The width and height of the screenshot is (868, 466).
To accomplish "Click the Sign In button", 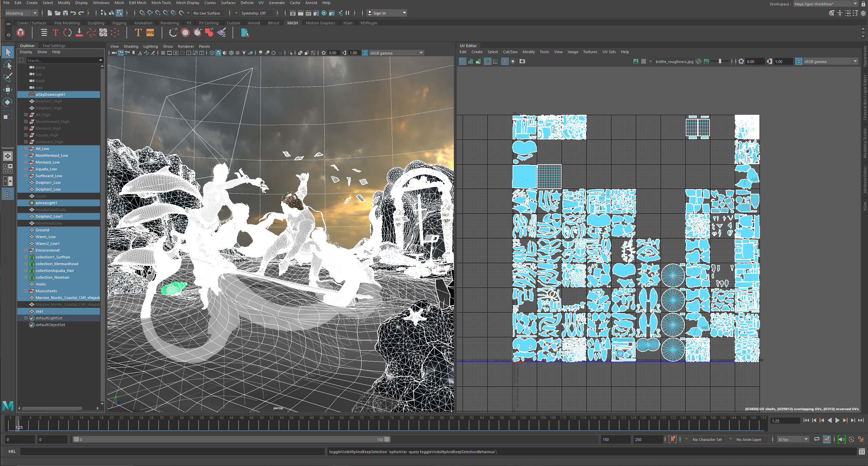I will pyautogui.click(x=379, y=13).
